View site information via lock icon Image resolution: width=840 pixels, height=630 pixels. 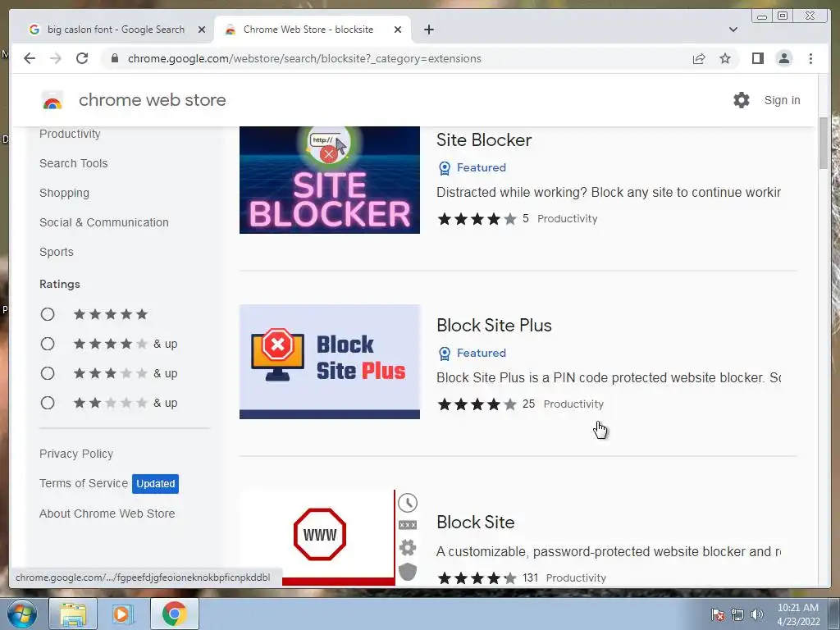point(115,58)
